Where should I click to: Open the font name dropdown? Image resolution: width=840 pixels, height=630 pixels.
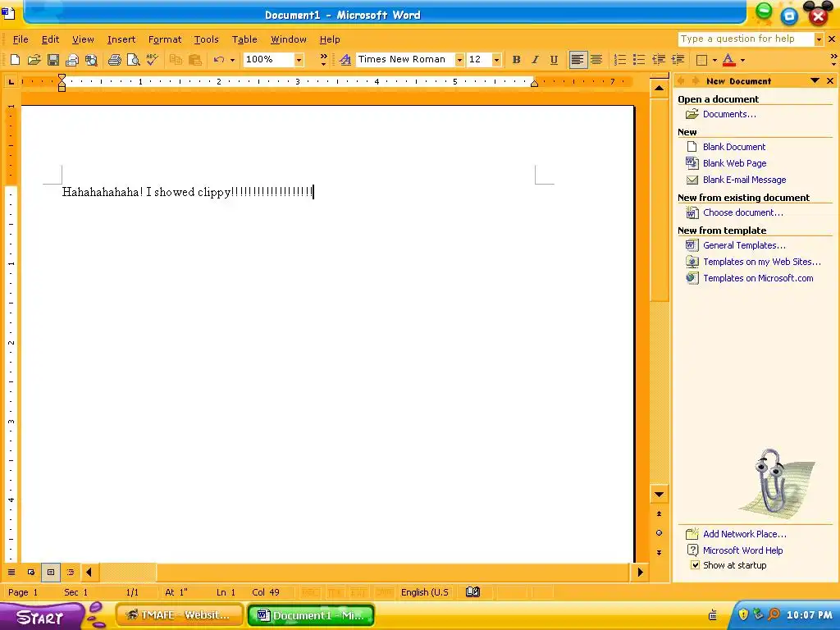[x=459, y=60]
